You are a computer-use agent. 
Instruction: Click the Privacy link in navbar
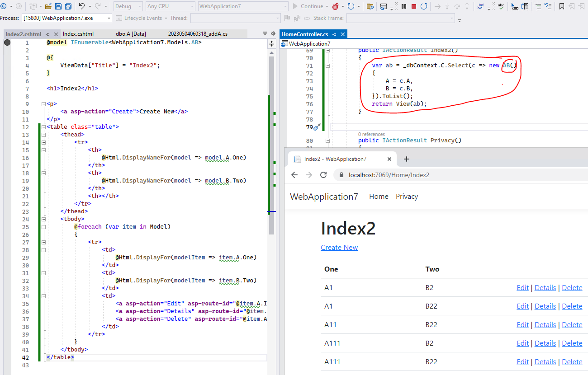407,197
